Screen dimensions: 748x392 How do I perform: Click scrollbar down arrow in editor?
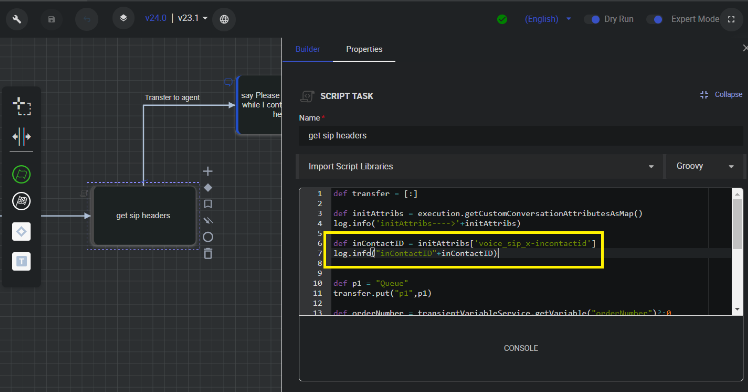[x=738, y=309]
